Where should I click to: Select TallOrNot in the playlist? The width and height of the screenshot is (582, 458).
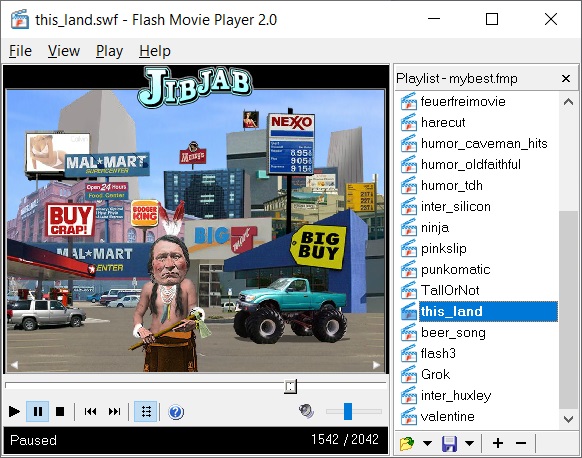[450, 290]
